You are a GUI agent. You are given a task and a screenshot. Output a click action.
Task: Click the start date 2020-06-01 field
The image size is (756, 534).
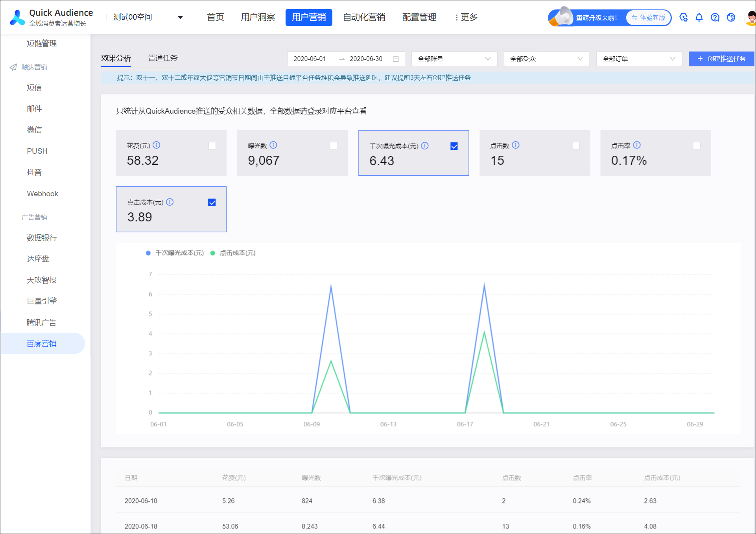click(x=310, y=59)
